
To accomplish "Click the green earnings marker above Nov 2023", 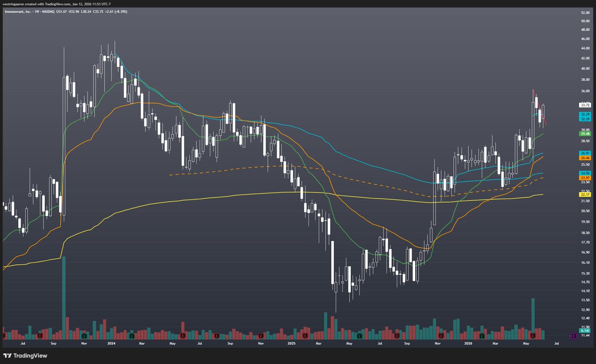I will coord(83,336).
